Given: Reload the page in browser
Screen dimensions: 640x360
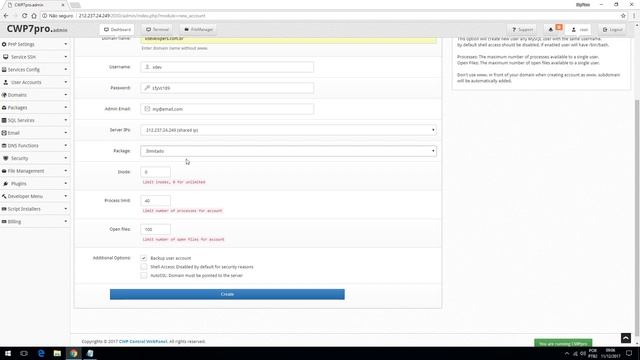Looking at the screenshot, I should pos(24,16).
